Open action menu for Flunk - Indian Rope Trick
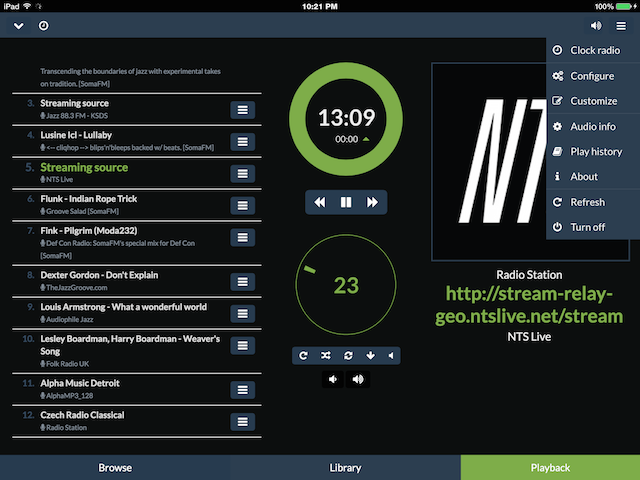 click(242, 205)
